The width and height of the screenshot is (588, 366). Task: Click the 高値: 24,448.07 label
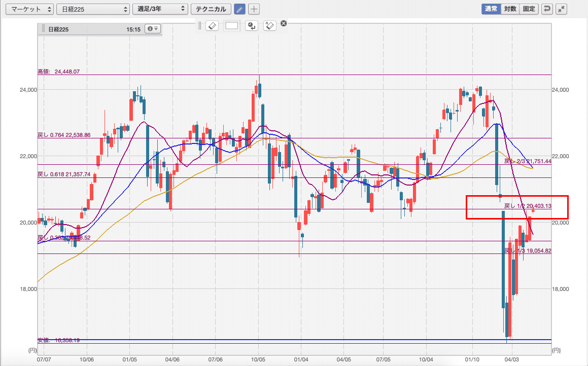(x=58, y=71)
